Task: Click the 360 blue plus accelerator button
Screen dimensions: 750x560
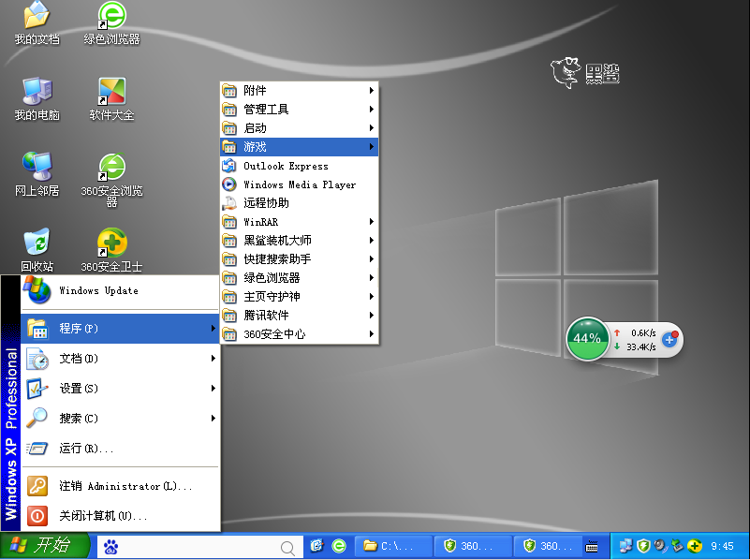Action: click(669, 338)
